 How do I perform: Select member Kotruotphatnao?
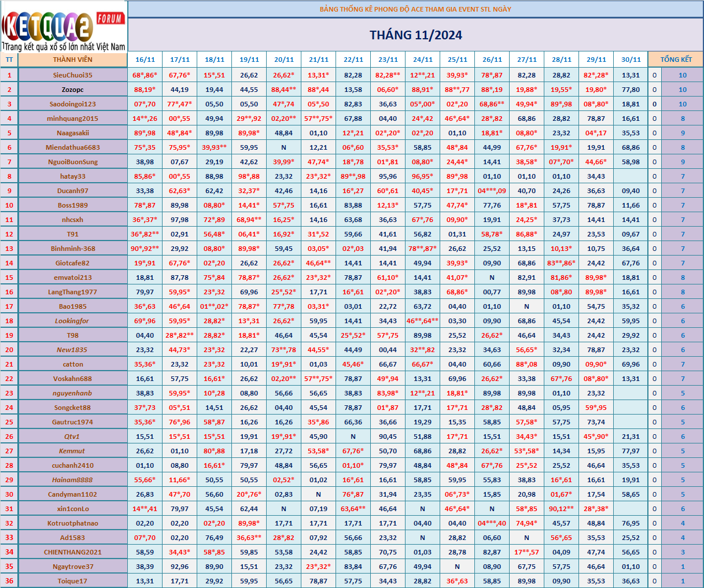72,523
